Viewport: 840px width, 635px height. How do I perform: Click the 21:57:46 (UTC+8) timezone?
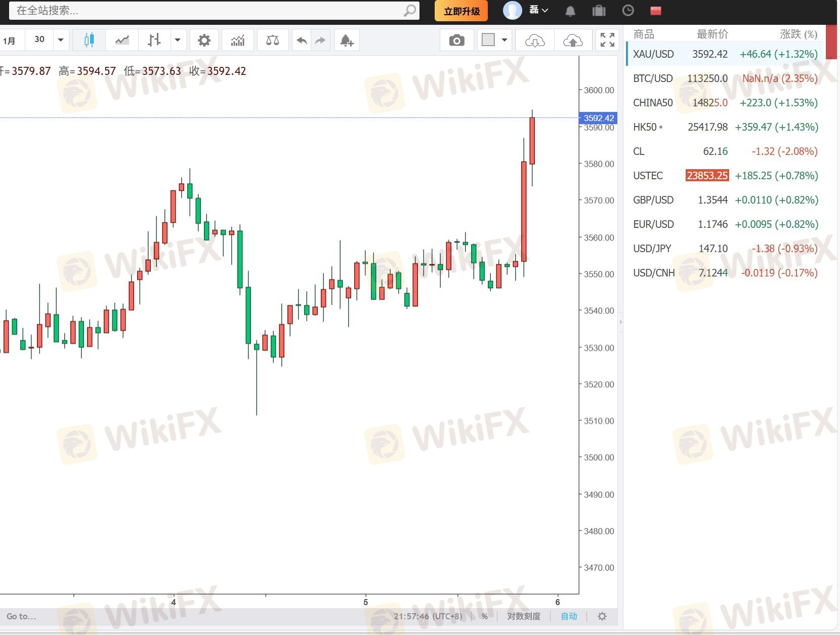click(x=428, y=616)
